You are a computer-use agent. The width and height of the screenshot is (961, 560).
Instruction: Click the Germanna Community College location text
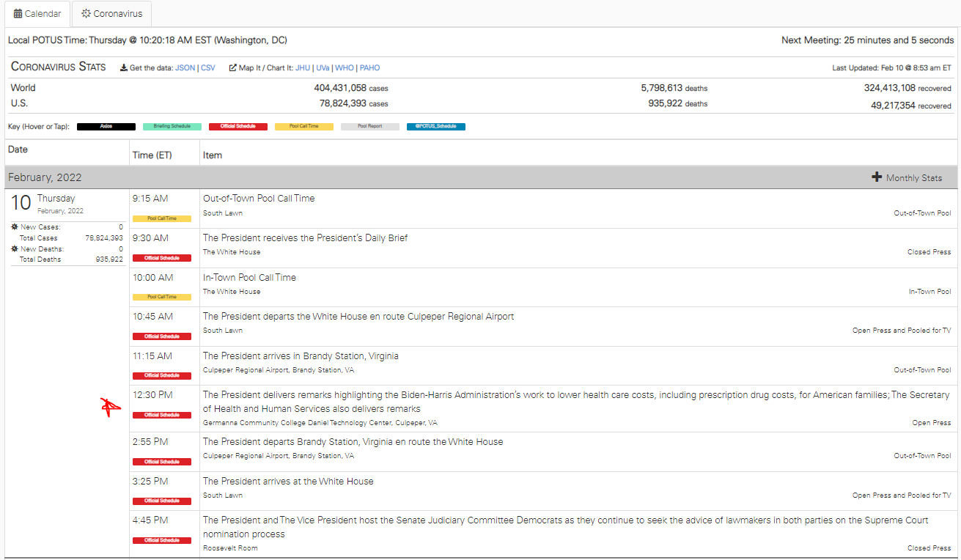pyautogui.click(x=320, y=423)
